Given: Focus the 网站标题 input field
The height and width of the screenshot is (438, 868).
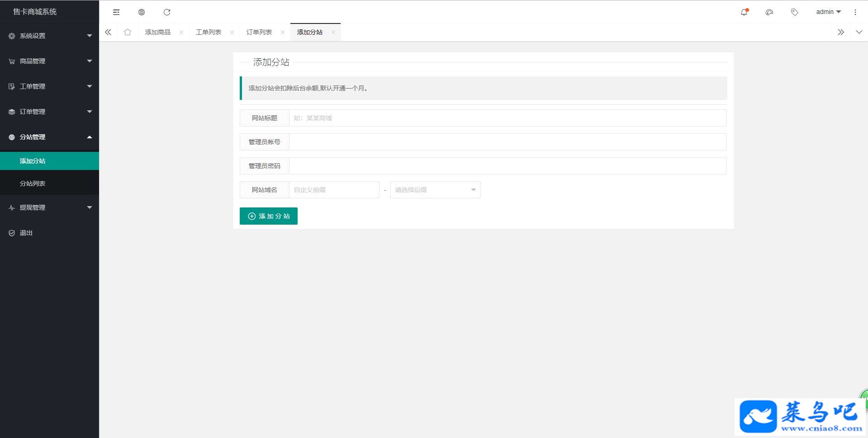Looking at the screenshot, I should tap(508, 118).
